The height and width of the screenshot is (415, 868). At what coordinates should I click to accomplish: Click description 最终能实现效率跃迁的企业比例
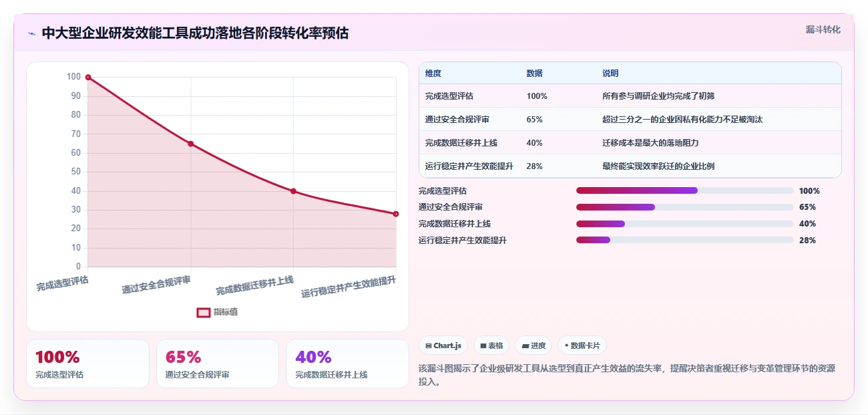click(x=658, y=166)
